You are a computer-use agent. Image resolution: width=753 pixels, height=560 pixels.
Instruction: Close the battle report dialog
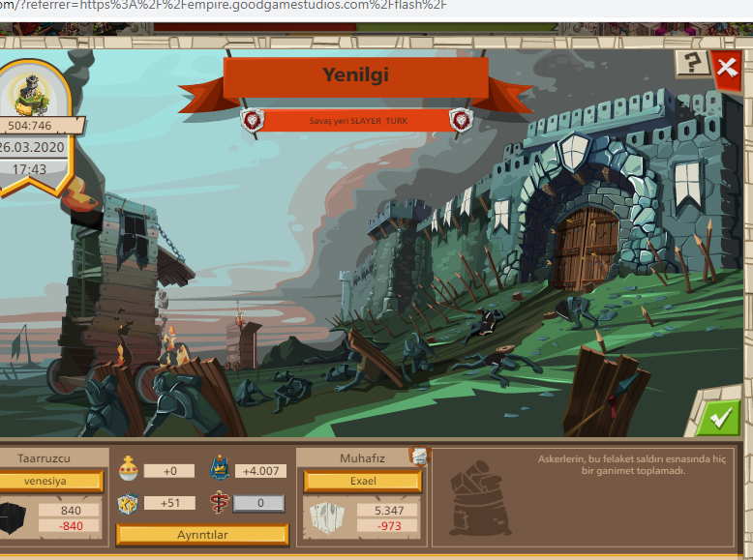tap(727, 69)
